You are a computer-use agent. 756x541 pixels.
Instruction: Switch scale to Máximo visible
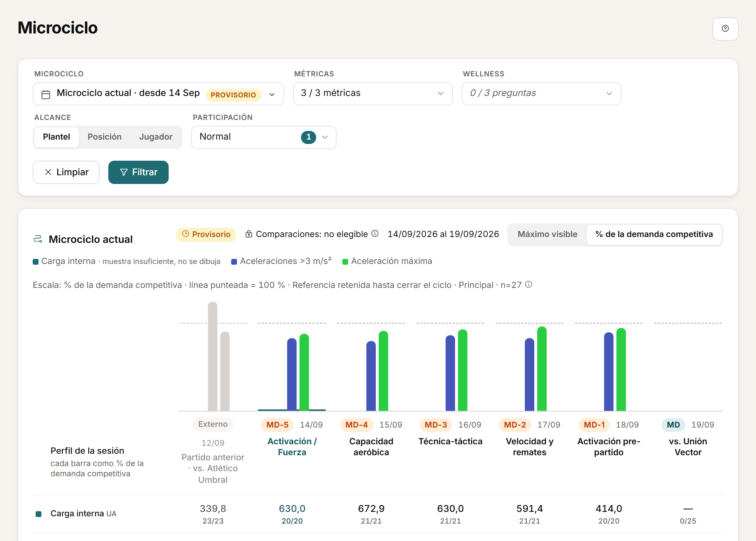pos(547,235)
